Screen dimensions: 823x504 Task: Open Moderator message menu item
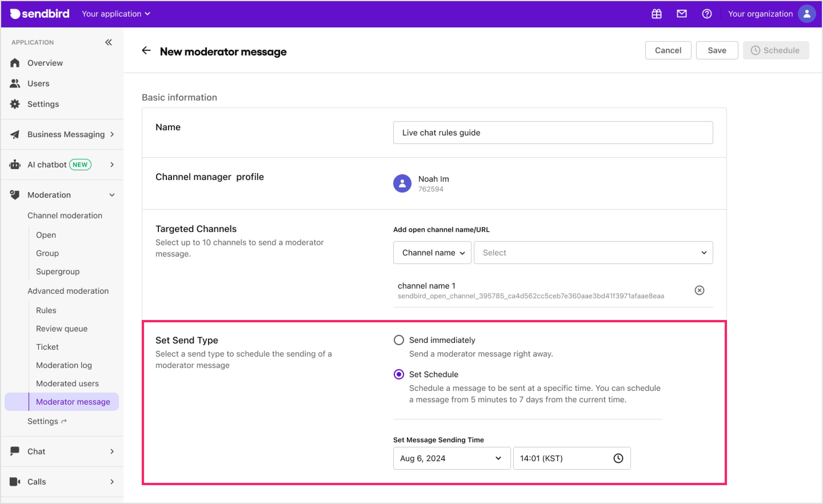[x=62, y=402]
